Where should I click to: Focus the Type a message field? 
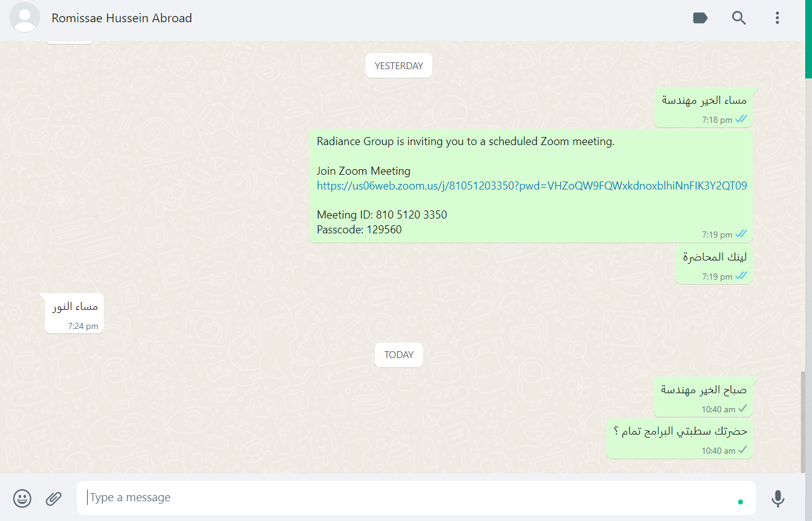(416, 498)
